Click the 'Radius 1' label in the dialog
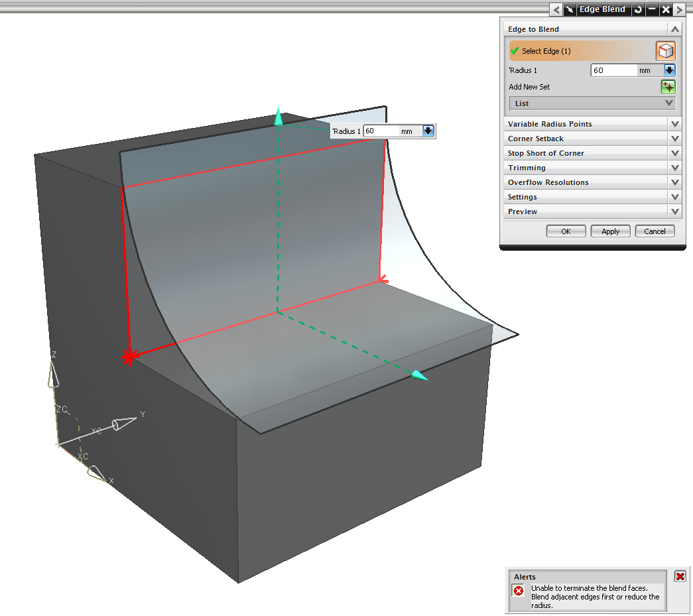 [x=523, y=70]
